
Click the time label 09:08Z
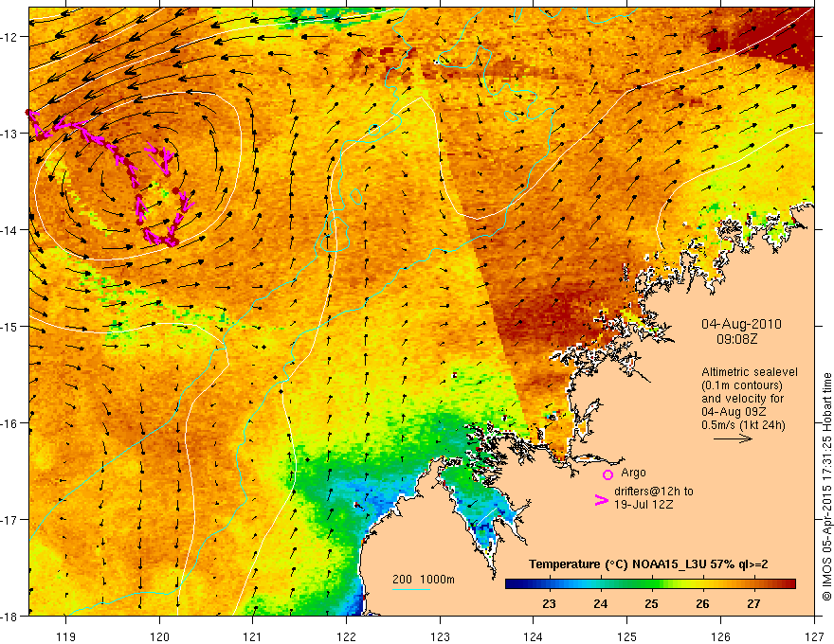[x=737, y=339]
